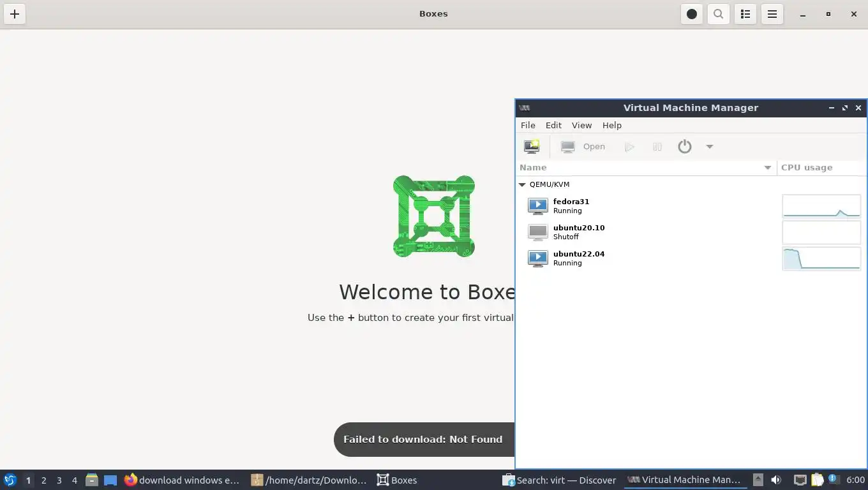Create a new virtual machine in Virtual Machine Manager

click(532, 147)
